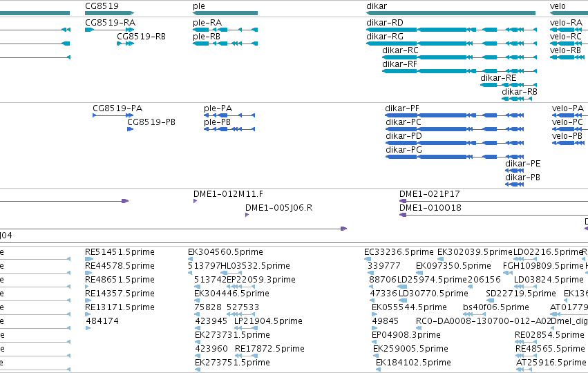Select the dikar-PC protein glyph
This screenshot has height=373, width=588.
coord(455,129)
